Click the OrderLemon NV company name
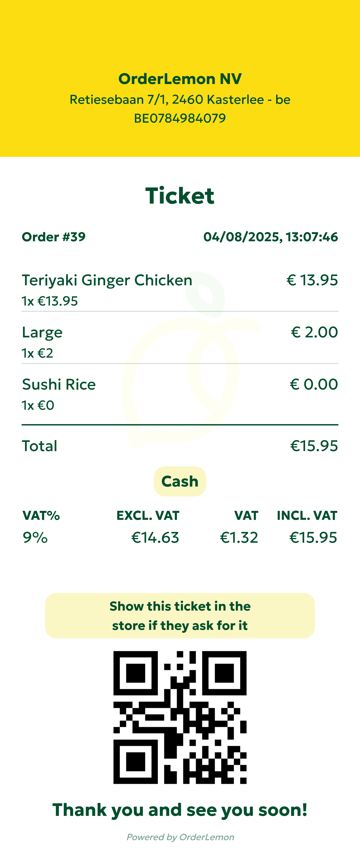Image resolution: width=360 pixels, height=868 pixels. click(180, 79)
